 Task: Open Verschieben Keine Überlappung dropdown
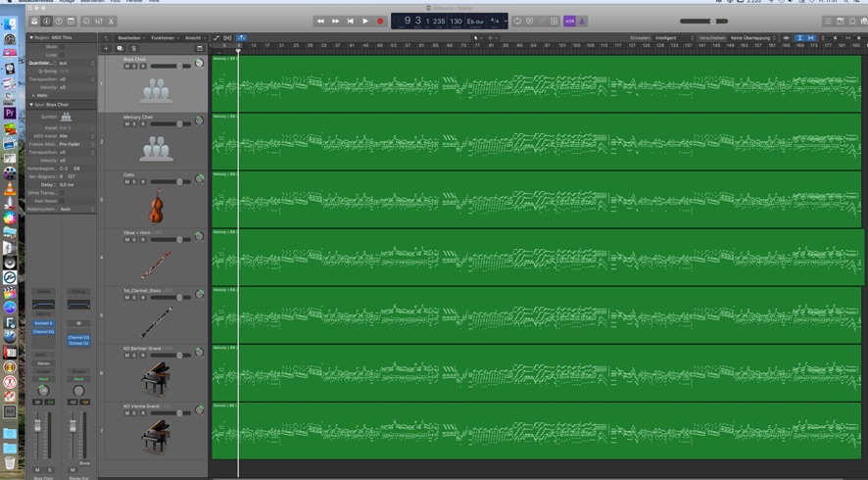[752, 37]
